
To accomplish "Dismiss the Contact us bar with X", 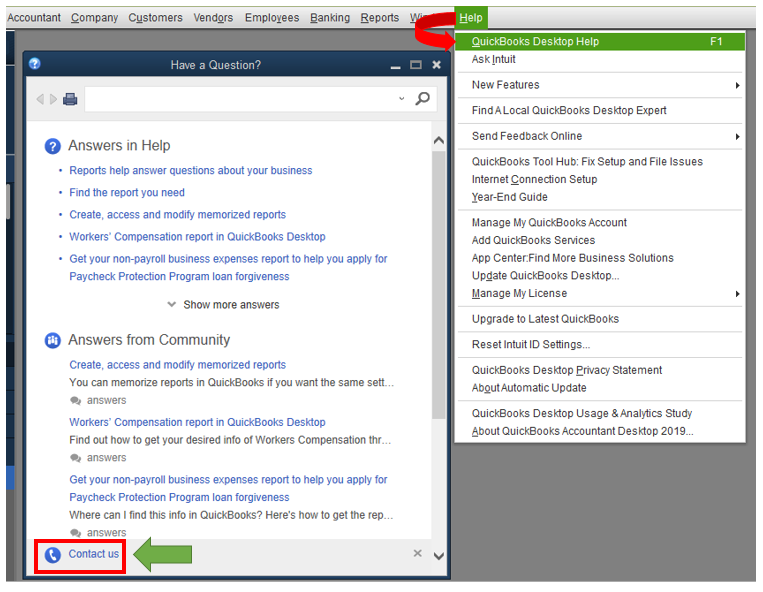I will pyautogui.click(x=418, y=554).
